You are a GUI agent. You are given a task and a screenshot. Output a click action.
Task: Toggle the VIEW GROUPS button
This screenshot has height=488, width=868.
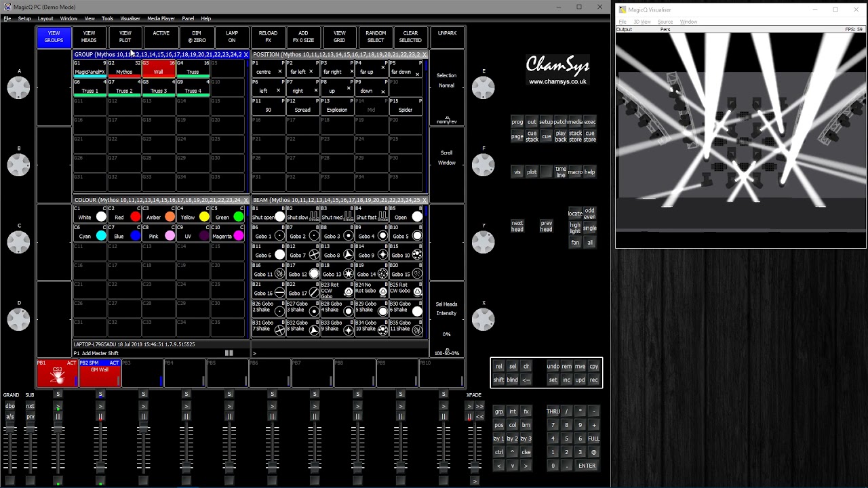(x=54, y=37)
